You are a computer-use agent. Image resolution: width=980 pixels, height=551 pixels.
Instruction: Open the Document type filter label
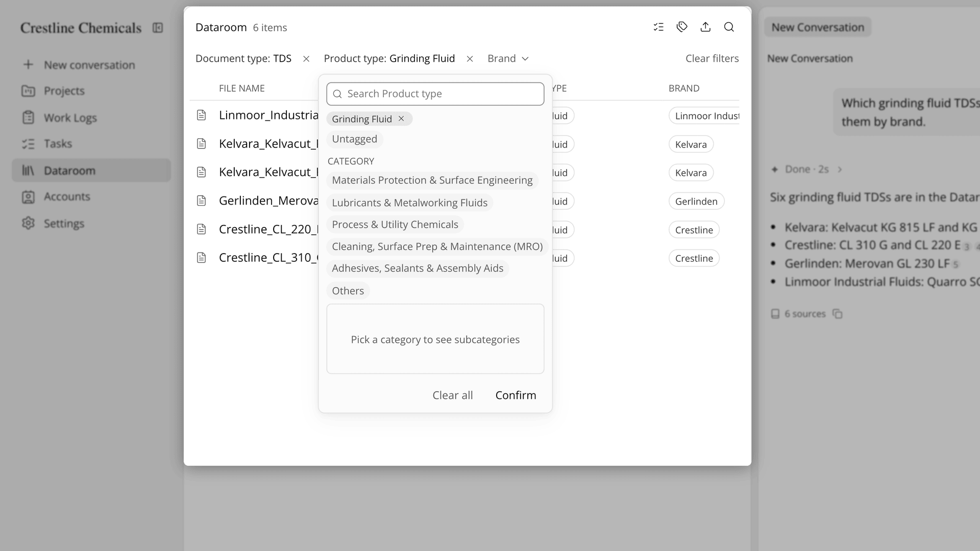[x=243, y=59]
